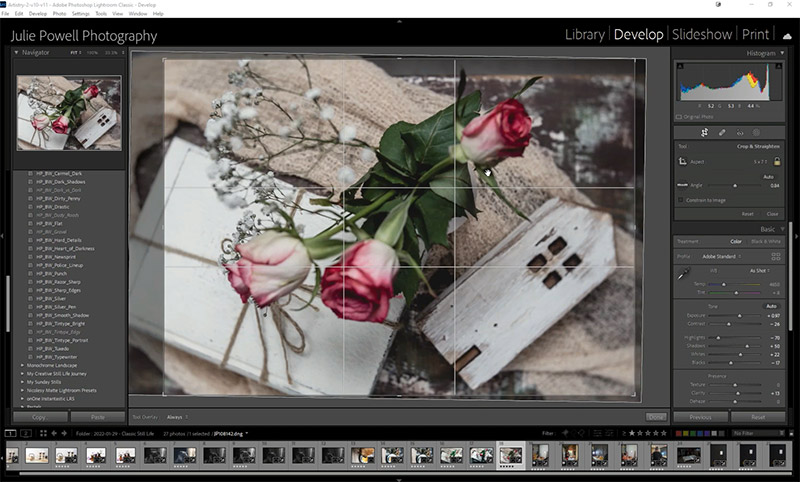Select the Edit sliders tool icon
This screenshot has height=482, width=800.
click(x=704, y=133)
